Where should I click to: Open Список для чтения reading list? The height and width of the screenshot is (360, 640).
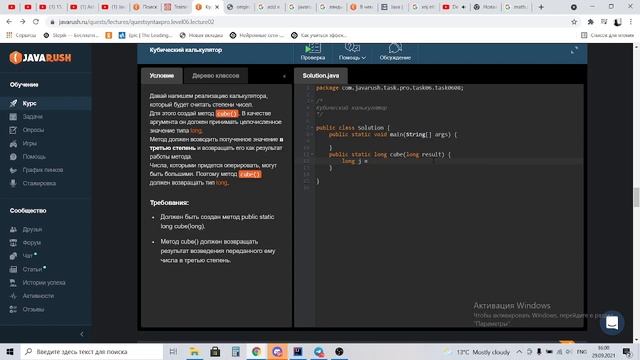tap(608, 36)
